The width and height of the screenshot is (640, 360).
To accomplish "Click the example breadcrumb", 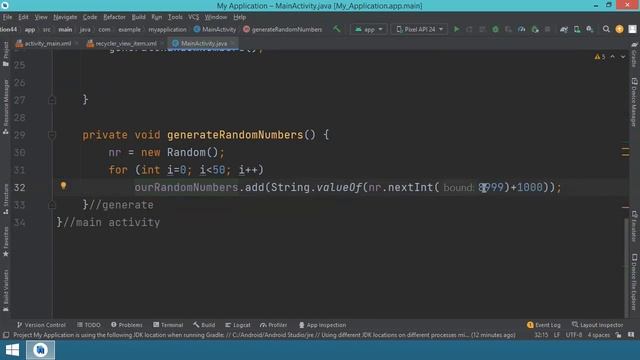I will [129, 29].
